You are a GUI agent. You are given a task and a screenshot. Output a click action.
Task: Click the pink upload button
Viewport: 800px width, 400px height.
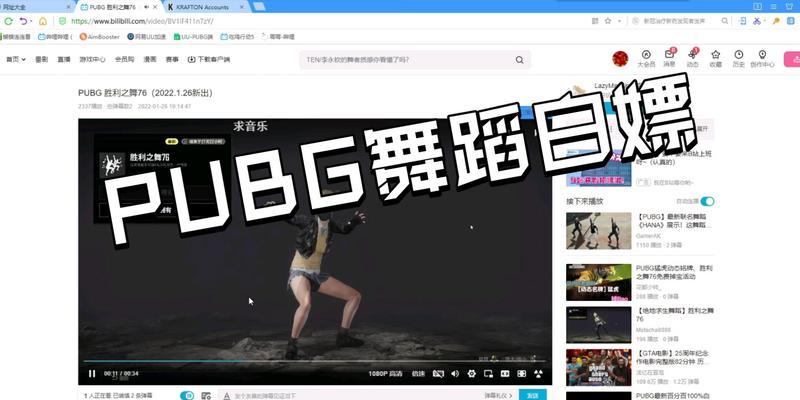(792, 59)
